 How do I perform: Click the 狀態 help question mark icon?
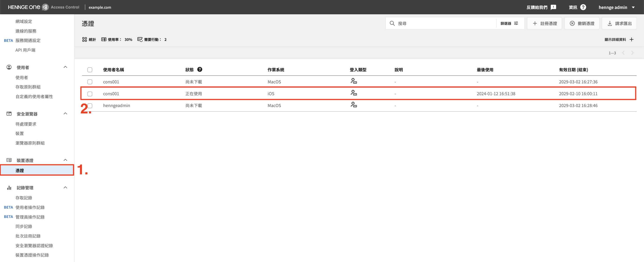tap(199, 69)
